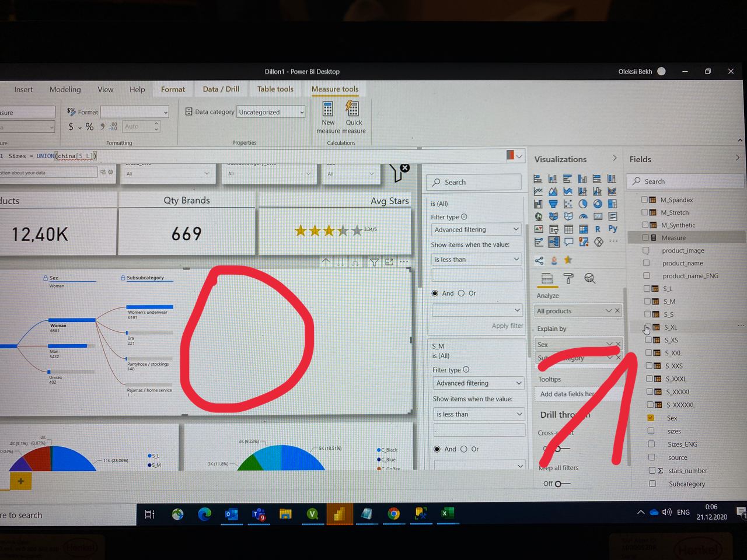The height and width of the screenshot is (560, 747).
Task: Insert a Python (Py) visual
Action: pos(612,228)
